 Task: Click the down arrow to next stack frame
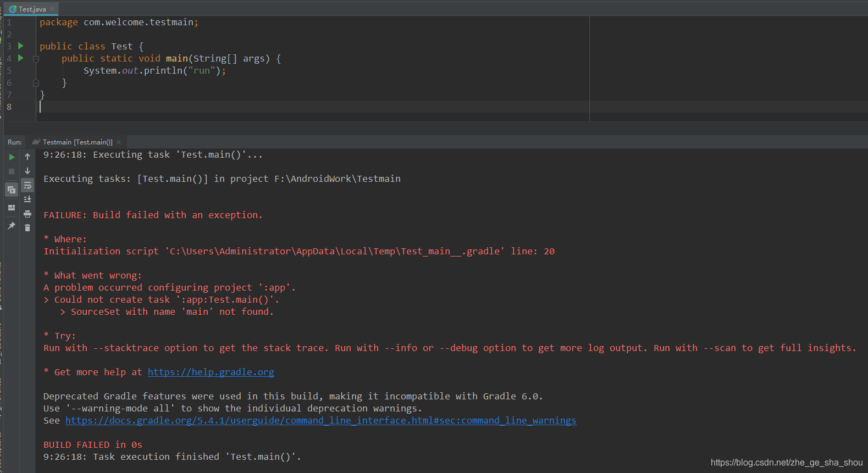pos(27,171)
